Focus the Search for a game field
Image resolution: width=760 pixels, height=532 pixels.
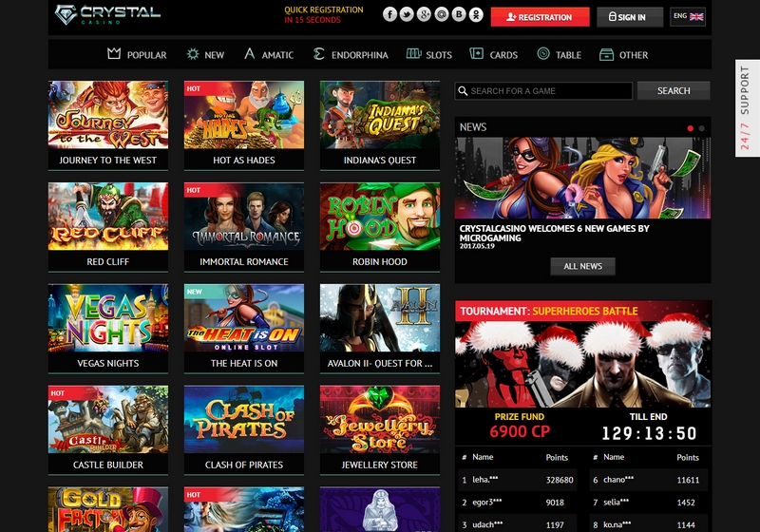click(x=543, y=90)
